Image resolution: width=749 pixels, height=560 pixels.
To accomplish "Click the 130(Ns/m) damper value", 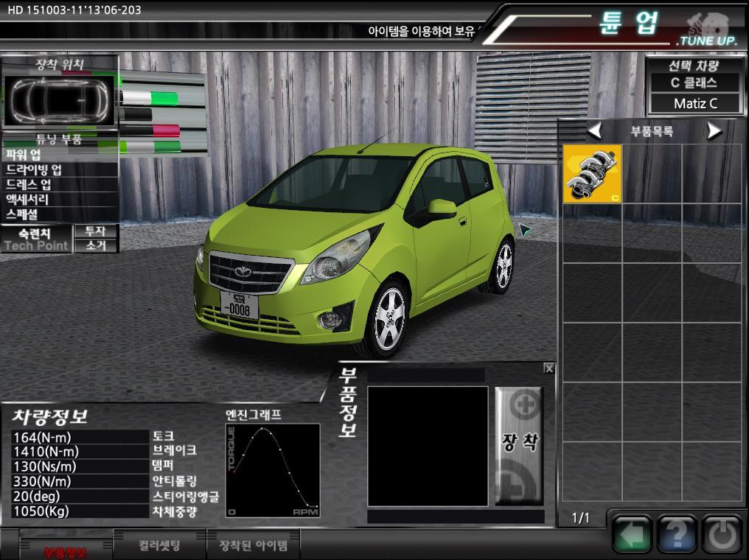I will click(80, 466).
